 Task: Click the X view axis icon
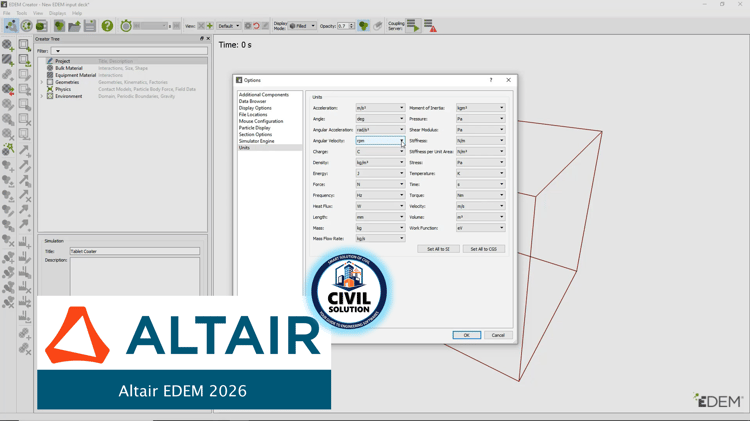tap(201, 26)
